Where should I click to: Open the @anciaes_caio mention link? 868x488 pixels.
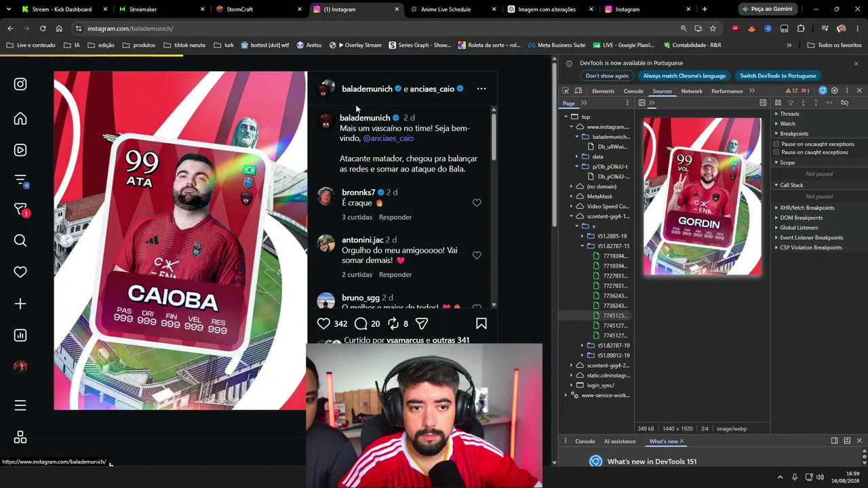388,138
